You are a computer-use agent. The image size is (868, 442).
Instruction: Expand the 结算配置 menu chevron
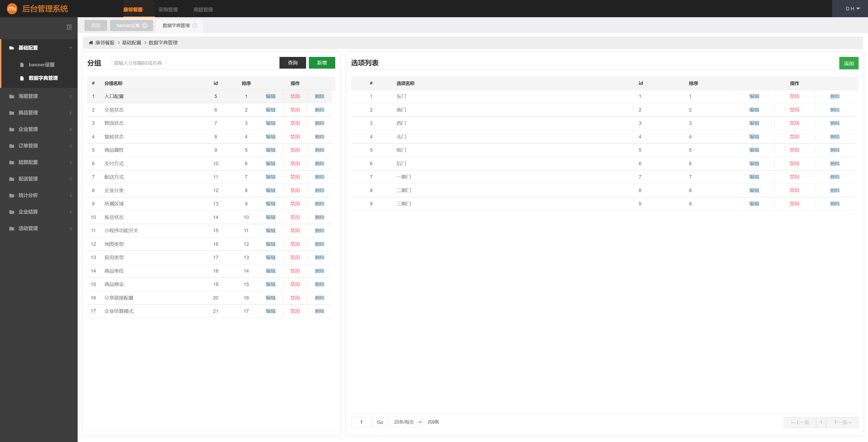pyautogui.click(x=71, y=162)
